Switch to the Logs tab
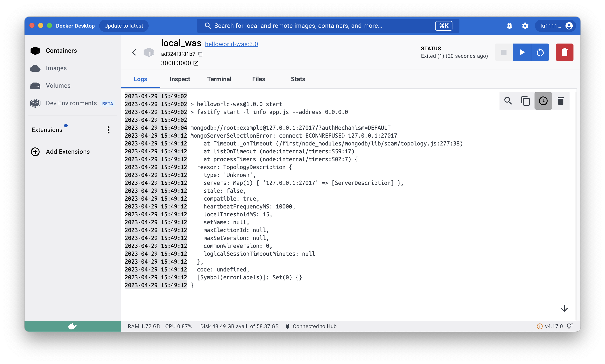The height and width of the screenshot is (364, 605). pyautogui.click(x=140, y=79)
